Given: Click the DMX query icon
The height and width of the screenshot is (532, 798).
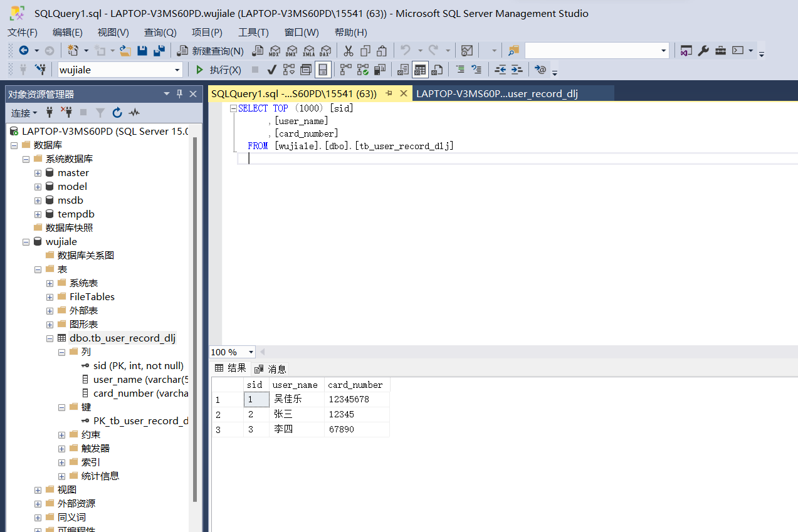Looking at the screenshot, I should [291, 51].
